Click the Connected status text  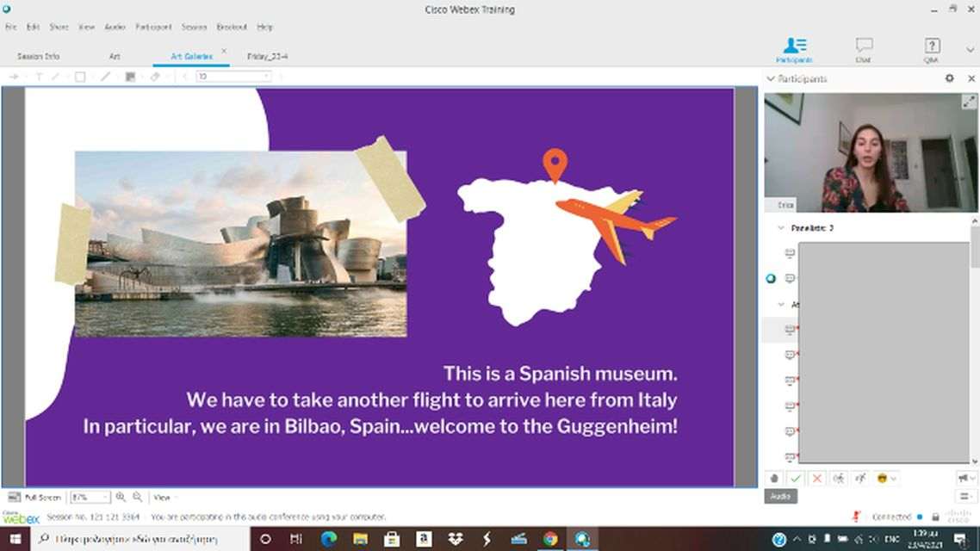tap(891, 517)
